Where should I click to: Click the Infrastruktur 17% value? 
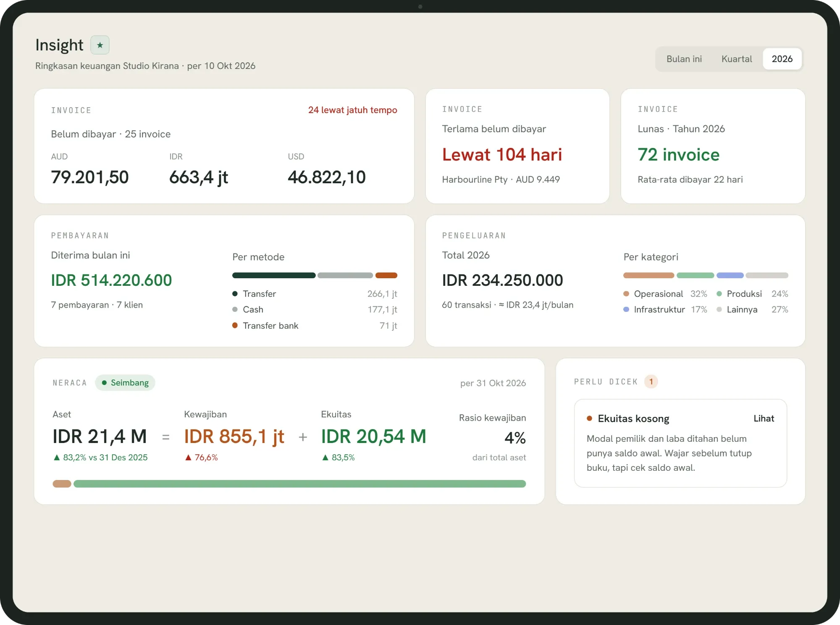click(699, 309)
